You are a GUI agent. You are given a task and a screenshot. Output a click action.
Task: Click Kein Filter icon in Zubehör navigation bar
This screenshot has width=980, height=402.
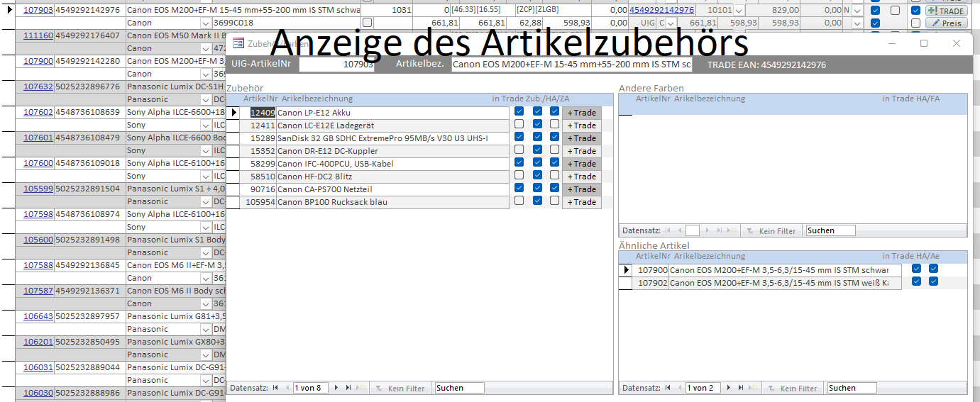click(380, 388)
